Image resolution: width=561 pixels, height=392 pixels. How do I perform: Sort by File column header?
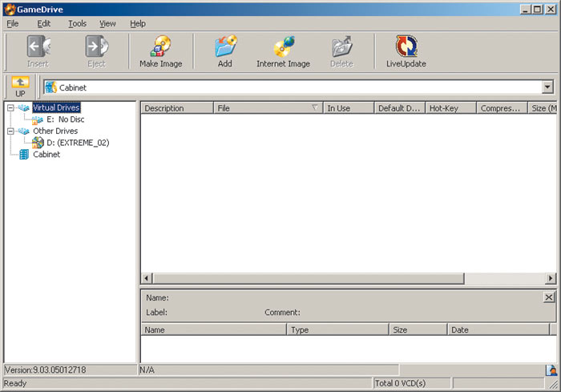268,107
